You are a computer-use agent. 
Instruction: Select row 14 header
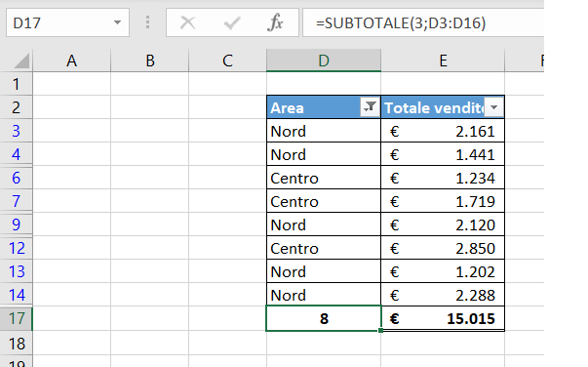tap(17, 295)
